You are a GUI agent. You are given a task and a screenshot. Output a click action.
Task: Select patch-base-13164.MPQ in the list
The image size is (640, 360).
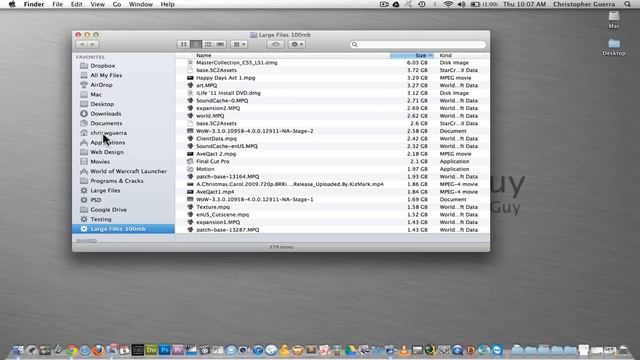pyautogui.click(x=332, y=177)
